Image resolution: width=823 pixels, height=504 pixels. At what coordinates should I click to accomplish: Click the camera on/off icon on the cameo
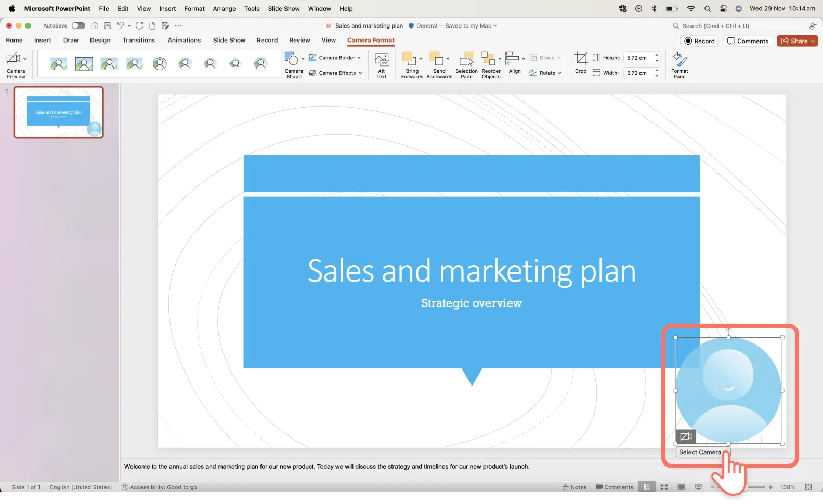(686, 436)
